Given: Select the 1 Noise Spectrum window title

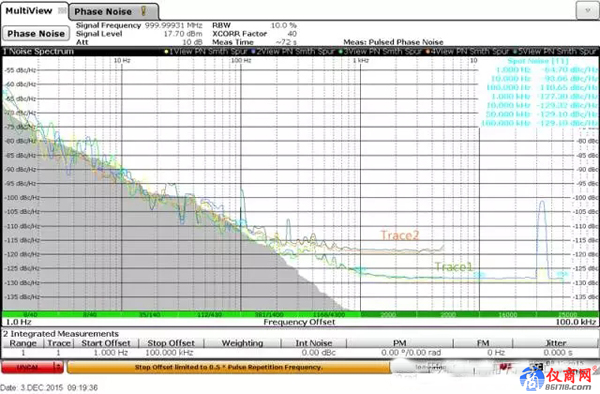Looking at the screenshot, I should (x=38, y=51).
